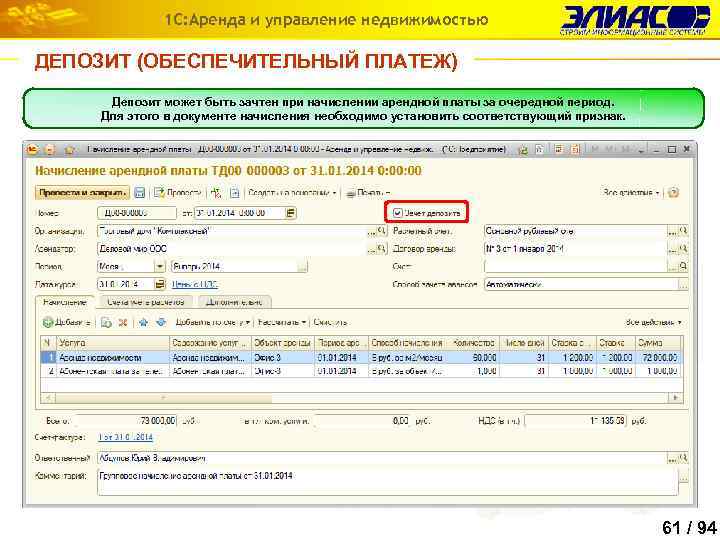Screen dimensions: 720x540
Task: Click the НДС total field
Action: [575, 421]
